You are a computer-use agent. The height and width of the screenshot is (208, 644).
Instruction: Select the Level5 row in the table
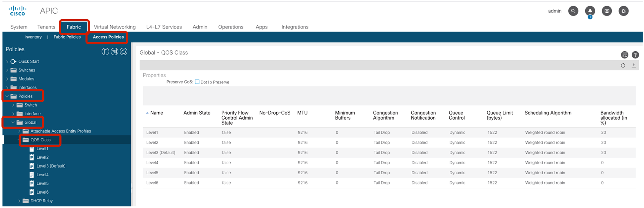click(x=152, y=173)
